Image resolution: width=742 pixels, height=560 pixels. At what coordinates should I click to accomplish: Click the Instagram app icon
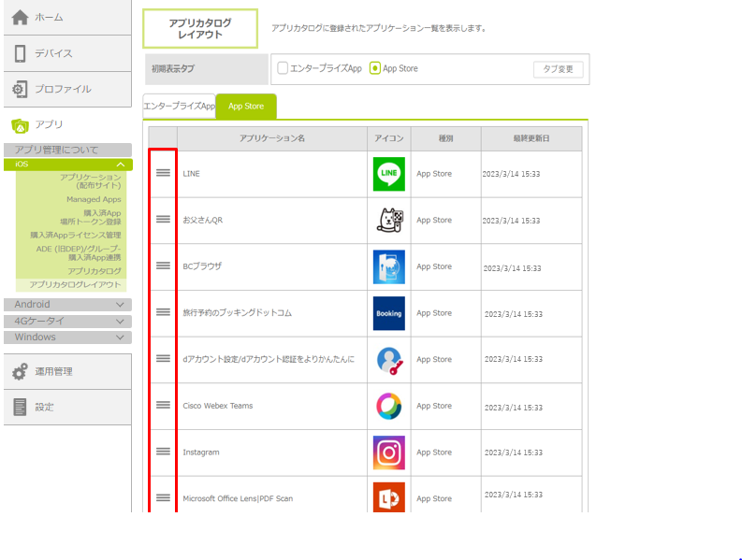pyautogui.click(x=388, y=452)
